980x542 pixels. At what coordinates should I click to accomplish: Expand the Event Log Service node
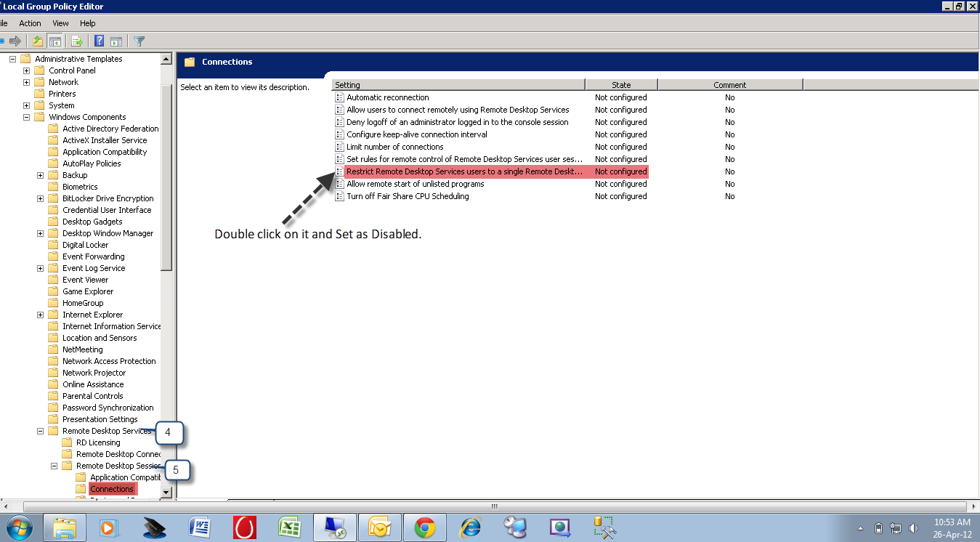coord(40,268)
